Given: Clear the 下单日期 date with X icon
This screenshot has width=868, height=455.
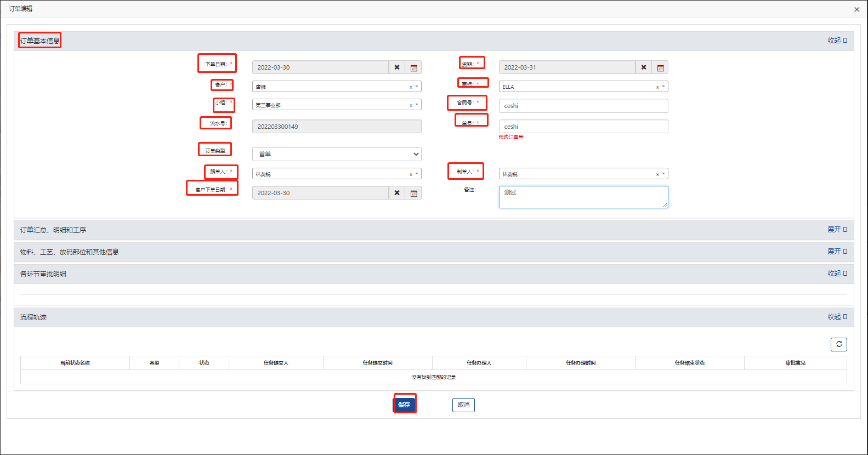Looking at the screenshot, I should [397, 67].
